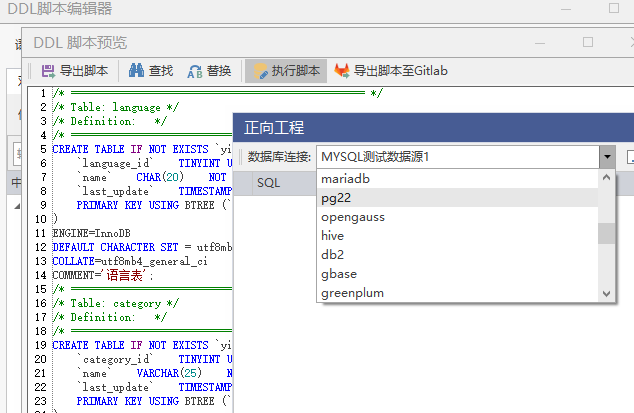This screenshot has width=634, height=413.
Task: Open the 替换 replace tool
Action: tap(209, 71)
